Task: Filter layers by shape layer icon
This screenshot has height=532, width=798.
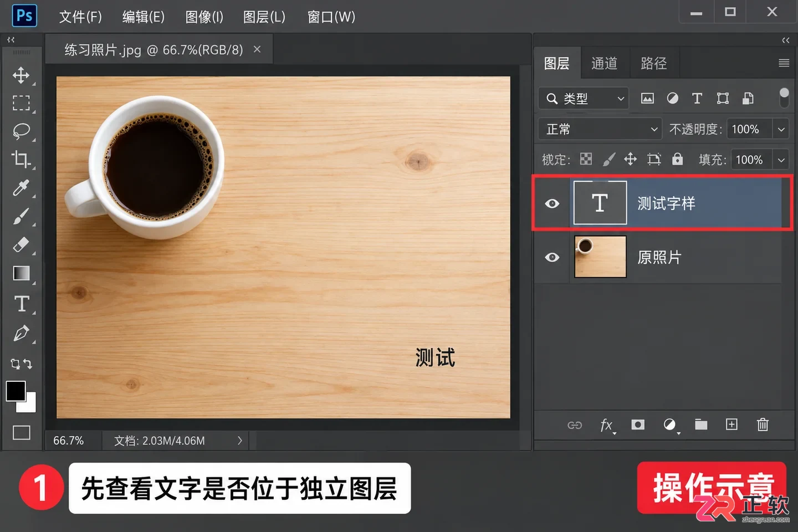Action: (723, 99)
